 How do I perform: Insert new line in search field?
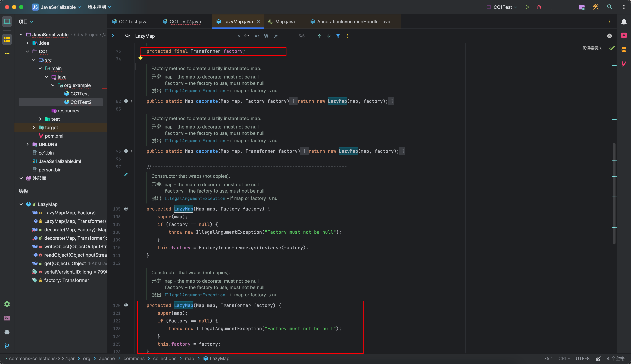[x=246, y=36]
